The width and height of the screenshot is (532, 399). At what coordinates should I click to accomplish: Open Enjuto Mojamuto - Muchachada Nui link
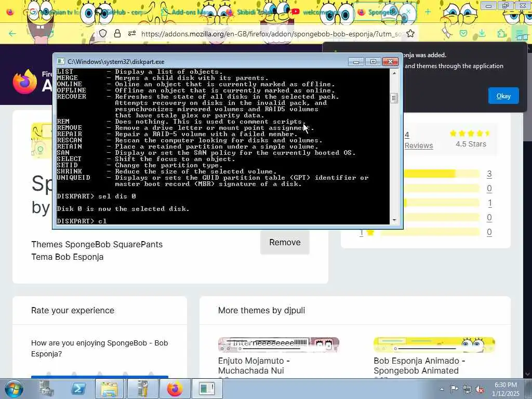tap(254, 366)
